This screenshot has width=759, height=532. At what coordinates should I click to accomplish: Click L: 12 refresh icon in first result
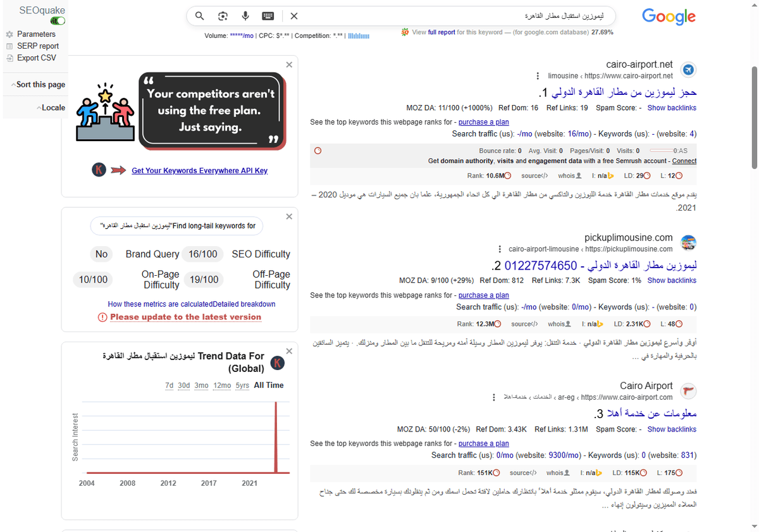679,176
